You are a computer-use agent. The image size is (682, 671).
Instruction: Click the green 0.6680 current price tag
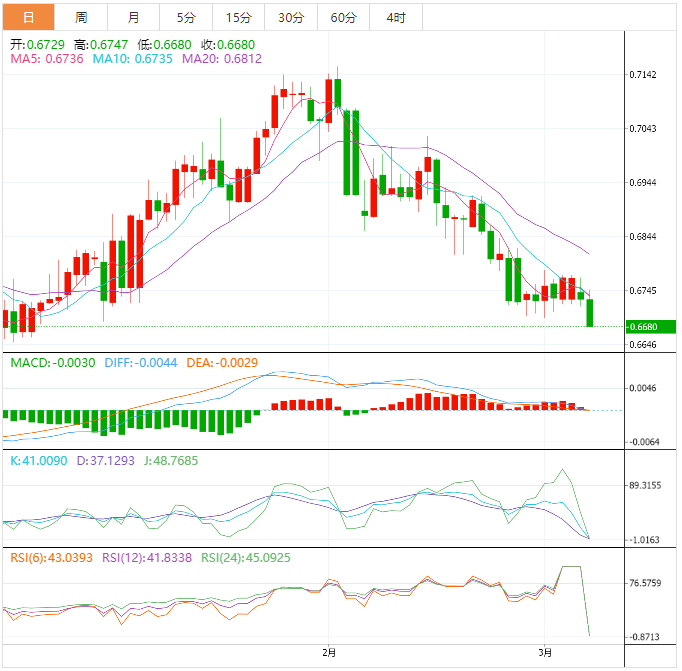pyautogui.click(x=650, y=326)
